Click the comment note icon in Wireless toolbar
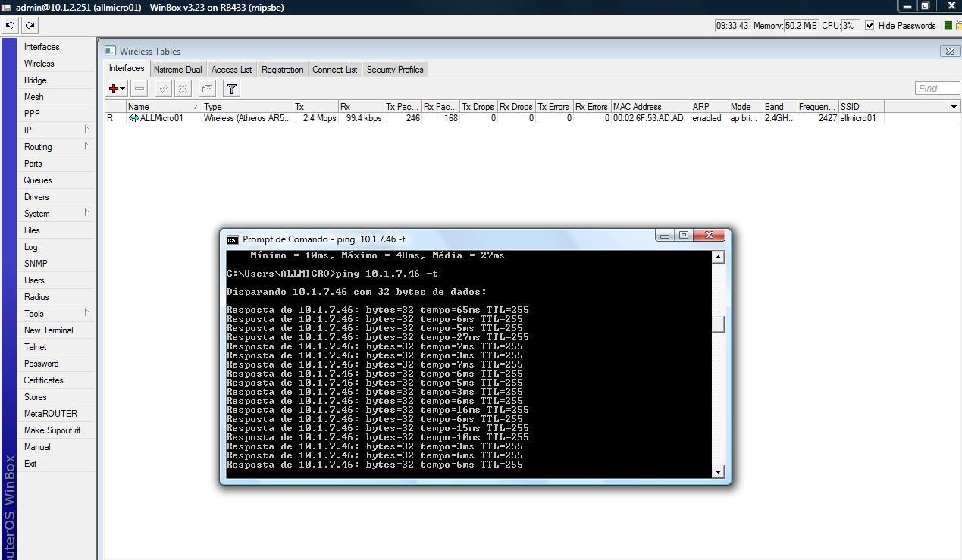Screen dimensions: 962x560 click(208, 89)
